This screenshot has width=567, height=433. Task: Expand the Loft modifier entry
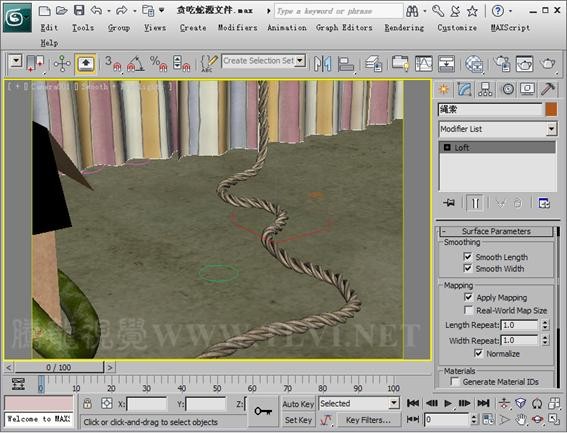pyautogui.click(x=447, y=147)
